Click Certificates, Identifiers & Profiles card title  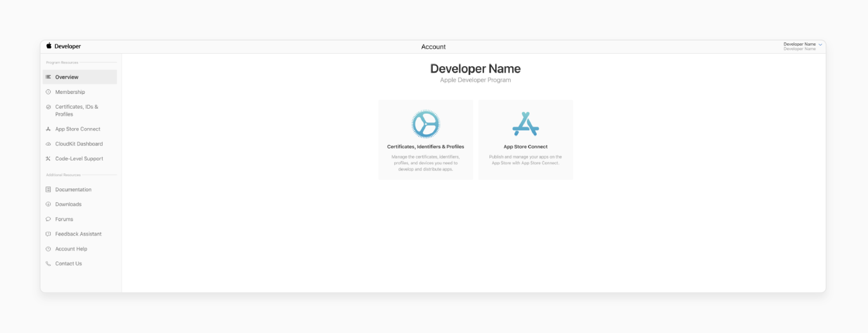(426, 147)
